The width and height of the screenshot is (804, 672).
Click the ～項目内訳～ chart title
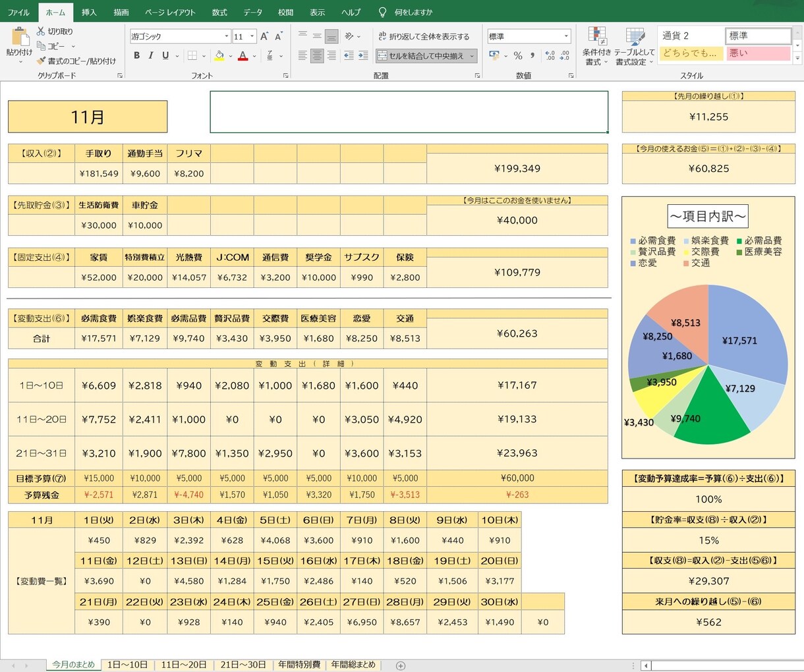point(708,216)
